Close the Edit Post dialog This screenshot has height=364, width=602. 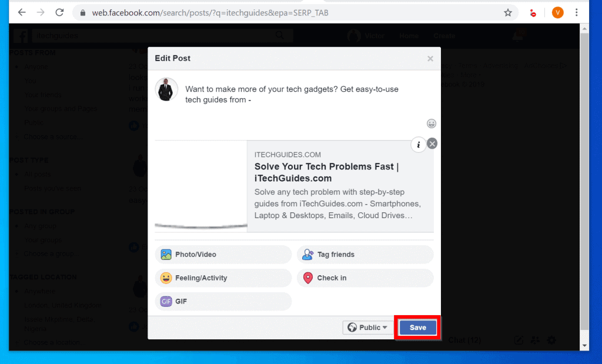coord(430,58)
